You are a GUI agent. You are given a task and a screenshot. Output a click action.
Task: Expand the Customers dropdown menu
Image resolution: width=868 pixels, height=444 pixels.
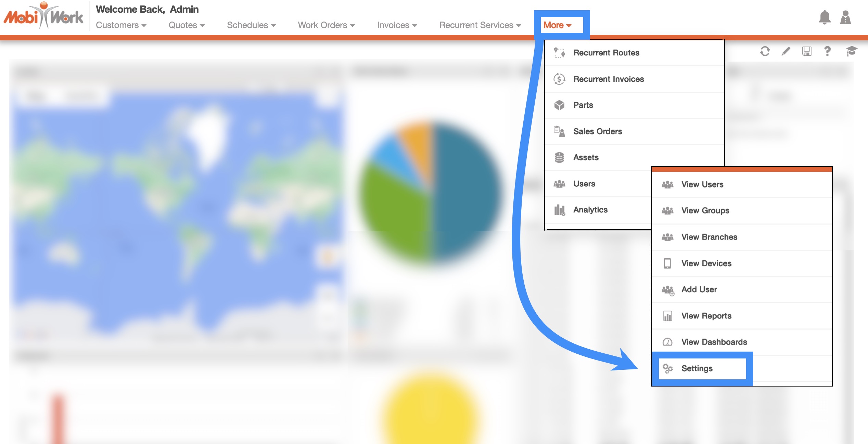(x=121, y=25)
